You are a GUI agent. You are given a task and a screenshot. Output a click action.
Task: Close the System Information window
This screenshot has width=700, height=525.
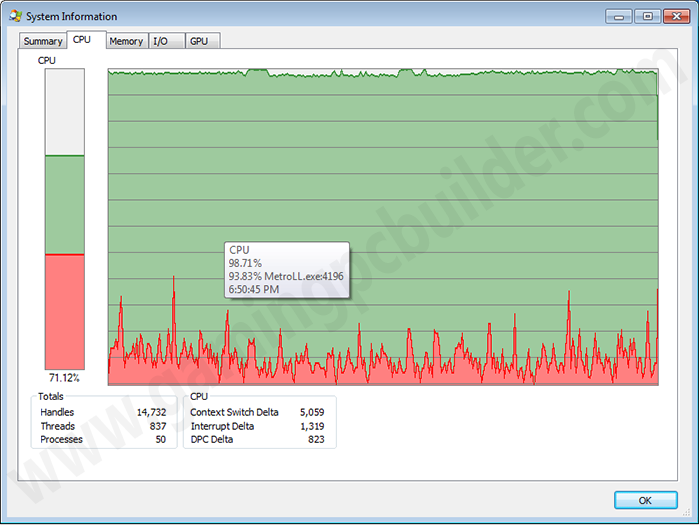[677, 17]
